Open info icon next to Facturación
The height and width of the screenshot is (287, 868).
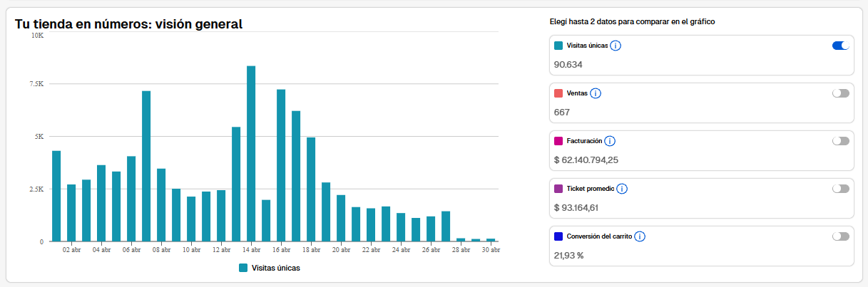tap(610, 141)
